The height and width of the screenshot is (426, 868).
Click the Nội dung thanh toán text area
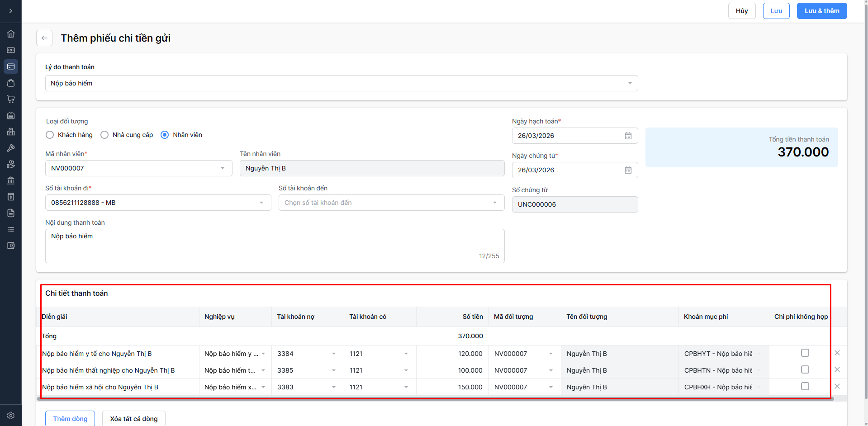[x=275, y=246]
